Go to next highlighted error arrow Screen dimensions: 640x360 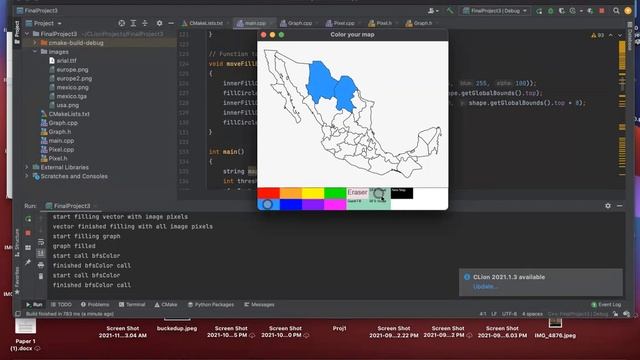tap(620, 36)
